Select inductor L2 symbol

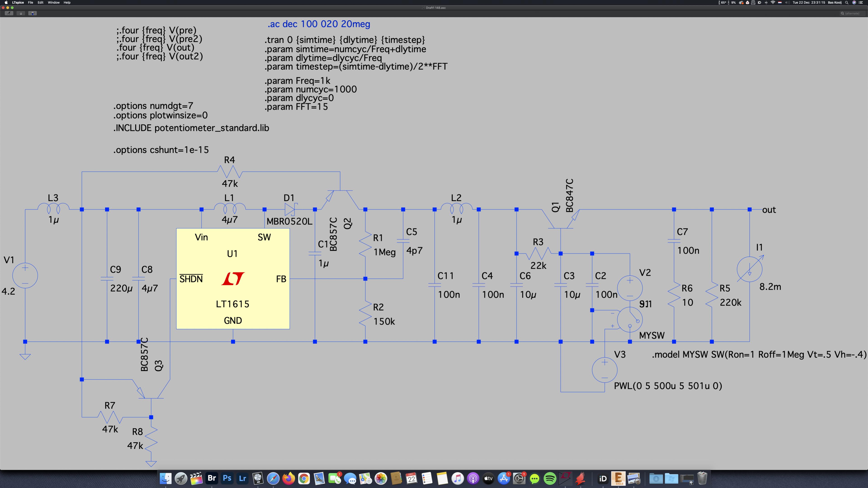point(456,208)
